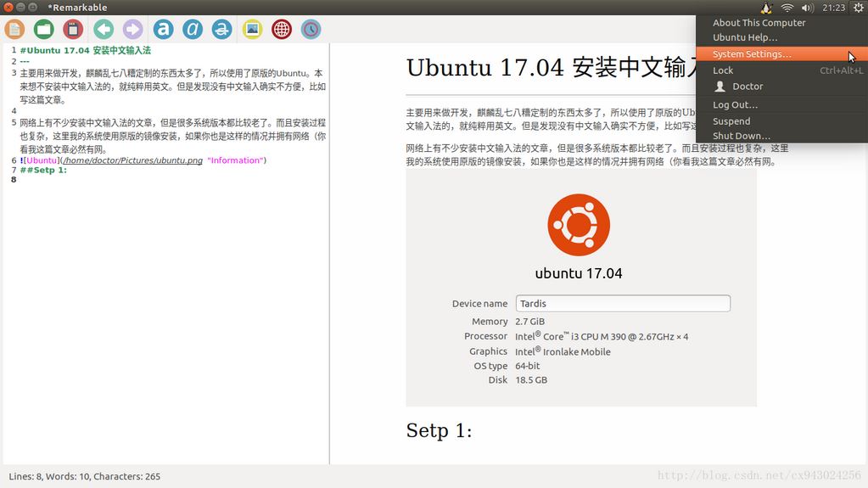The height and width of the screenshot is (488, 868).
Task: Choose About This Computer from the menu
Action: click(x=759, y=23)
